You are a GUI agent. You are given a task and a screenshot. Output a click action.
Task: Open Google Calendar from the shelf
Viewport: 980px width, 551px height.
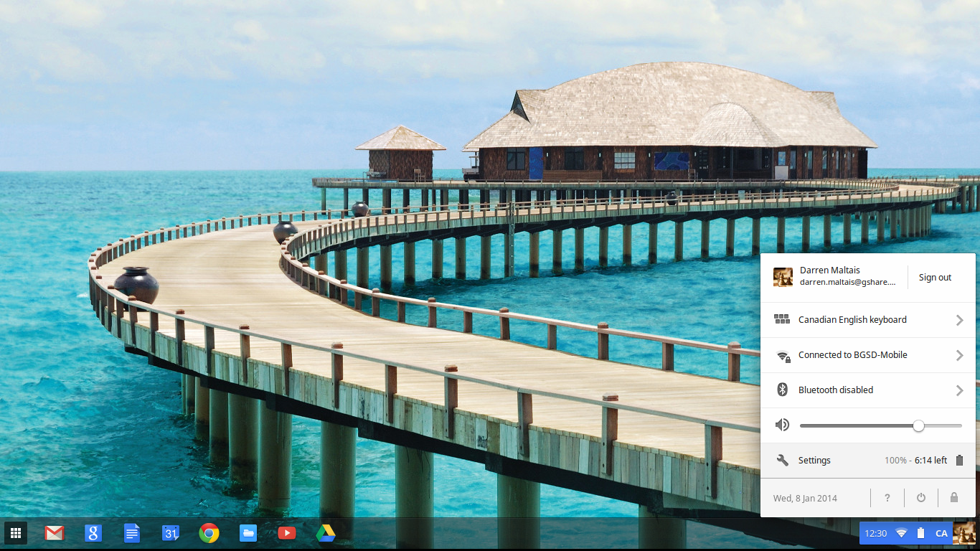(170, 533)
